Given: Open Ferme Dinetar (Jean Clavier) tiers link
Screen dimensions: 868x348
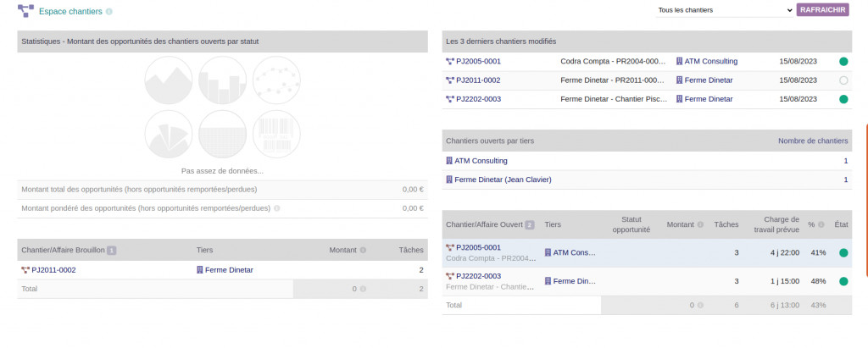Looking at the screenshot, I should click(x=504, y=180).
